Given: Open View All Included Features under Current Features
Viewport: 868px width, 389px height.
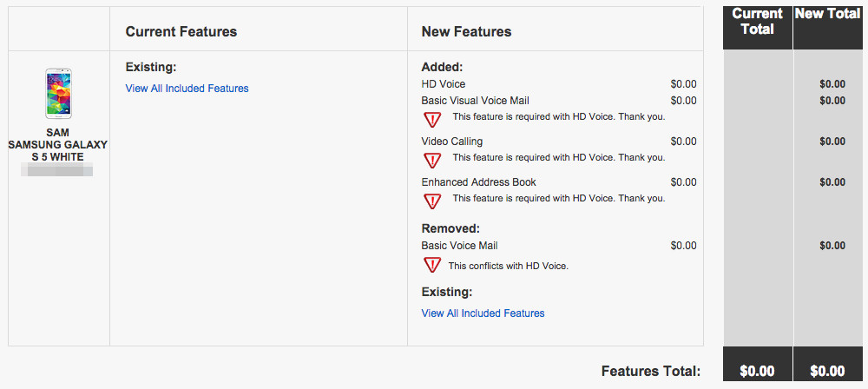Looking at the screenshot, I should 187,89.
